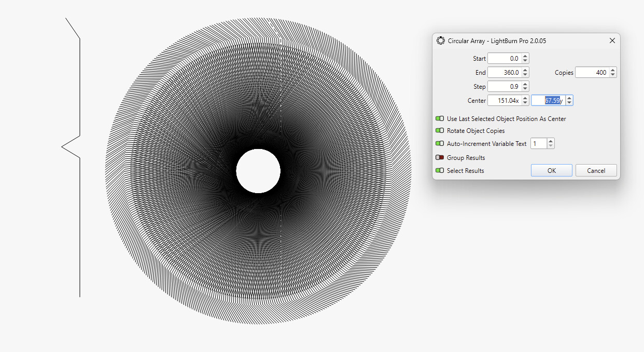
Task: Increase Auto-Increment value with up arrow
Action: click(551, 141)
